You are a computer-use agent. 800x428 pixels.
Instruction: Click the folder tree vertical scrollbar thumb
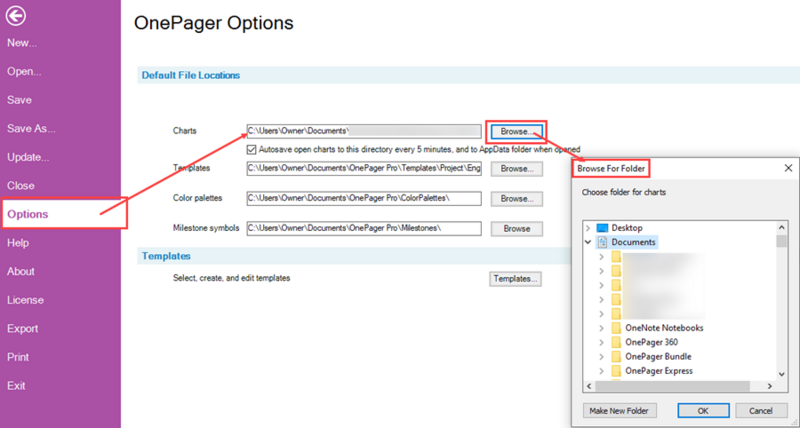coord(782,241)
